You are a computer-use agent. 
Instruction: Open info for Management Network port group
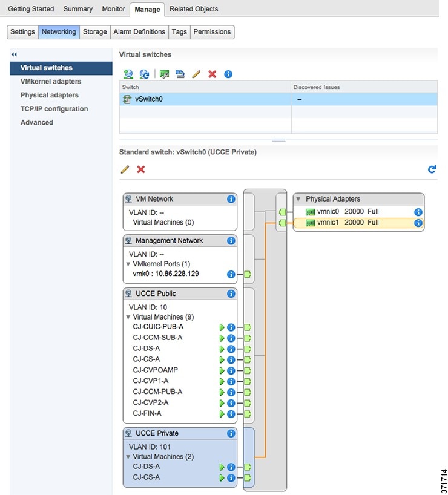pyautogui.click(x=231, y=241)
